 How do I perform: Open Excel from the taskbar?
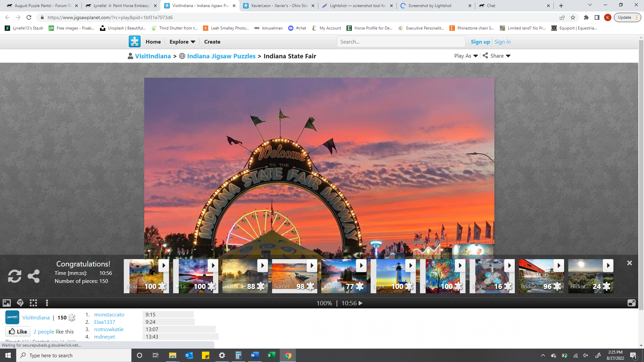point(271,355)
